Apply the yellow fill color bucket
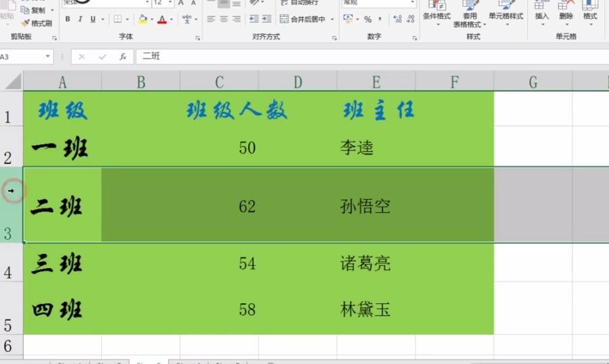609x364 pixels. [x=143, y=20]
